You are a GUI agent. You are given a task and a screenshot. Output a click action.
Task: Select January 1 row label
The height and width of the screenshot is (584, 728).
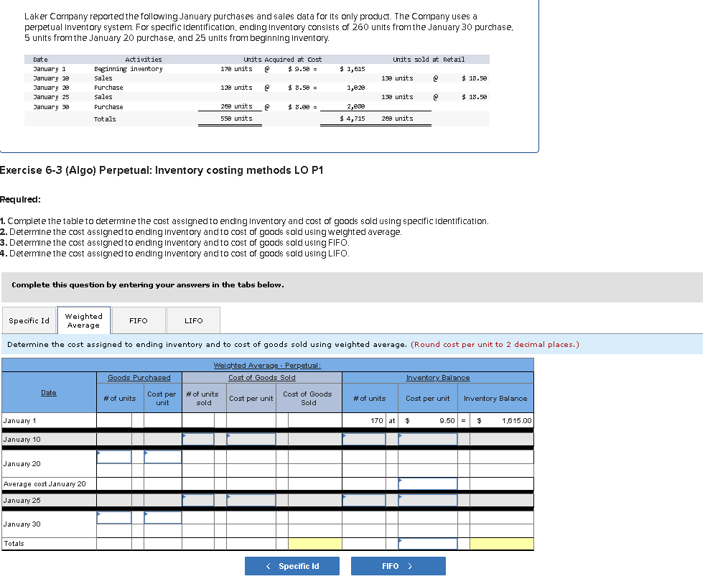[x=19, y=420]
